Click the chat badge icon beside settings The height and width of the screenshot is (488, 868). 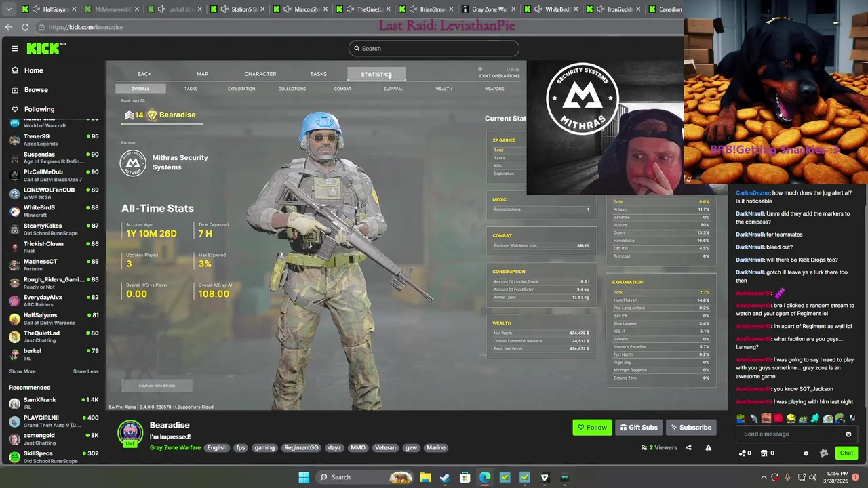click(x=824, y=453)
